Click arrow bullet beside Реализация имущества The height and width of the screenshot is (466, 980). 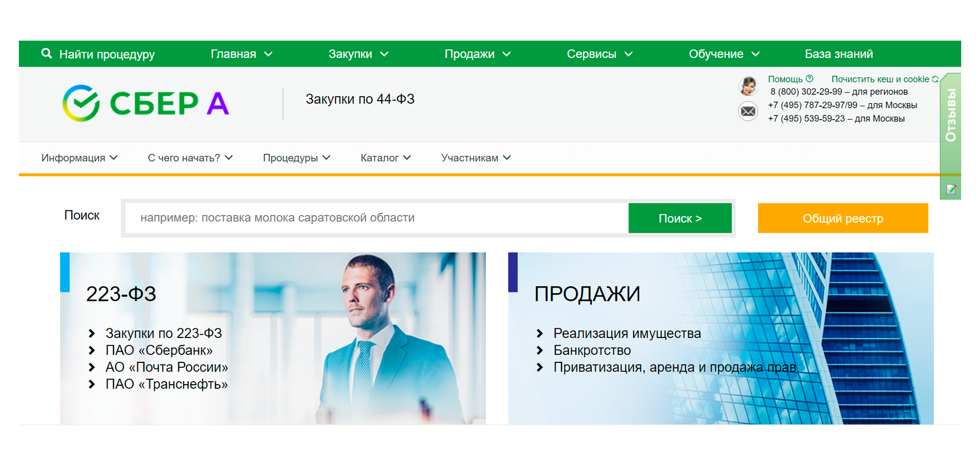tap(540, 333)
